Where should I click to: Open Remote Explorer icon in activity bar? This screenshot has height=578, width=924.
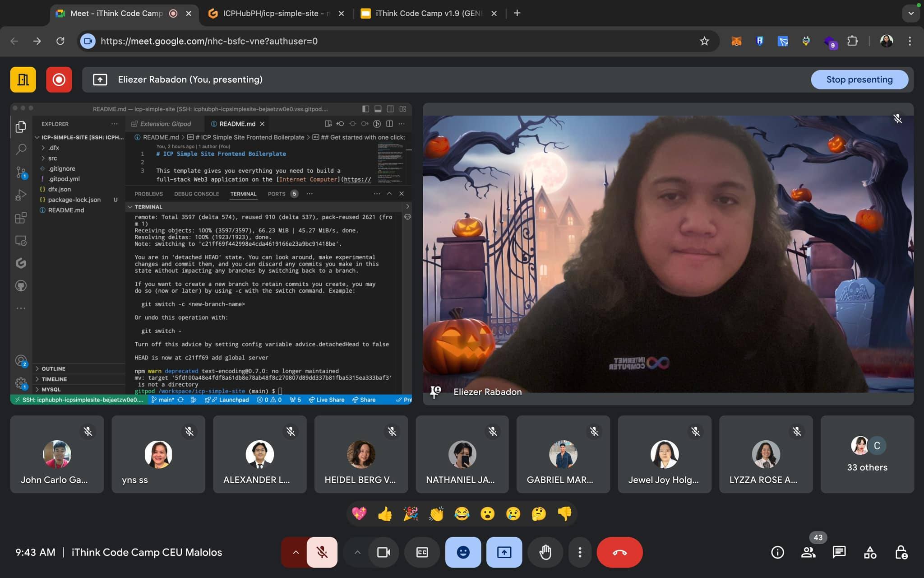click(21, 241)
